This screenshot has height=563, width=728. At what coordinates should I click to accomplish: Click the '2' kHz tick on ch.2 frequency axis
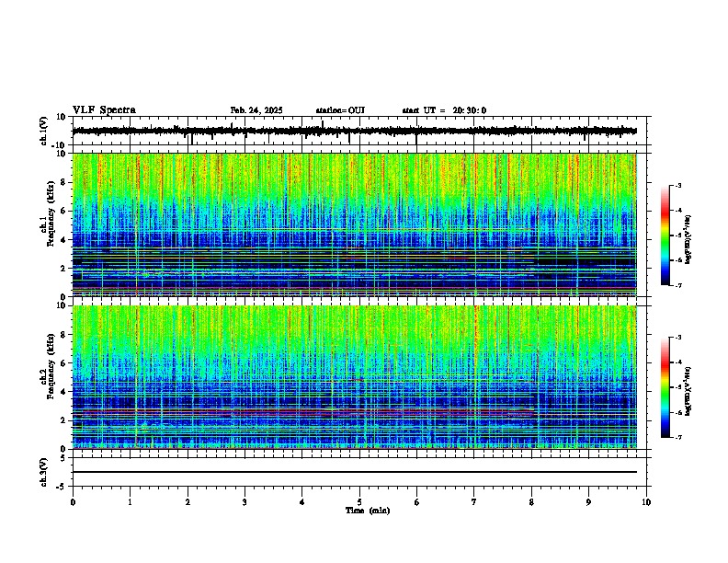(63, 420)
